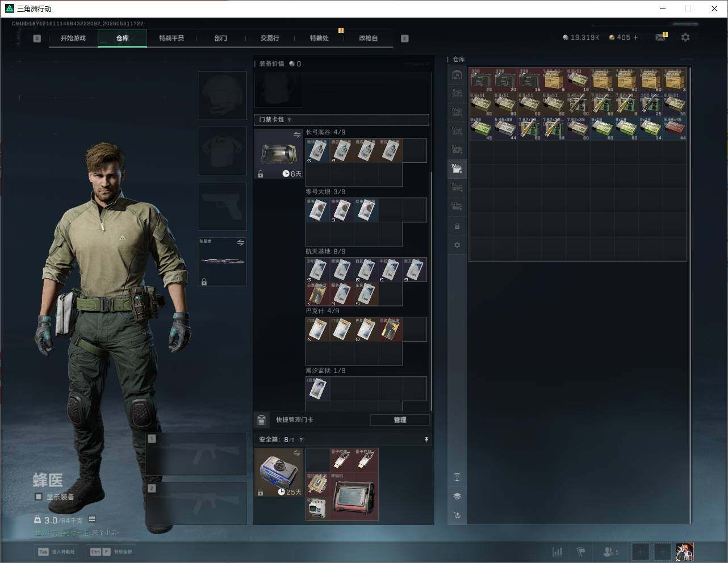Click the stash auto-arrange icon at sidebar bottom
This screenshot has width=728, height=563.
tap(457, 515)
